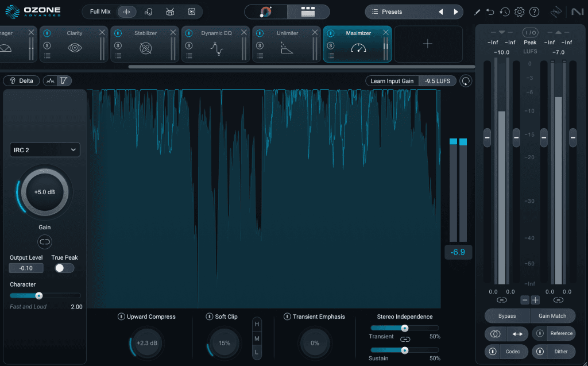588x366 pixels.
Task: Link the gain and output level
Action: (x=45, y=242)
